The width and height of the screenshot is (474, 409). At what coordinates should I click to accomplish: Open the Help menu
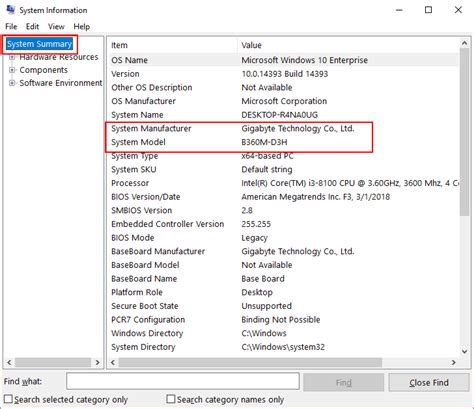pos(82,27)
